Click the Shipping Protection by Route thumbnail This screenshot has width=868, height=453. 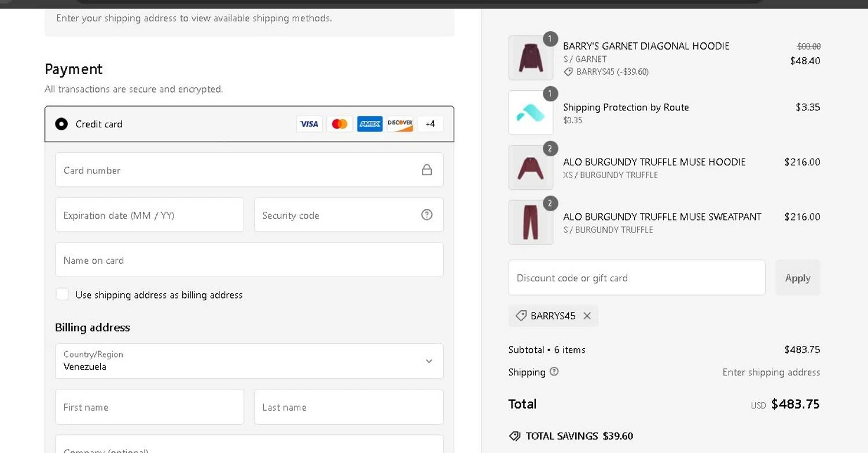click(531, 113)
